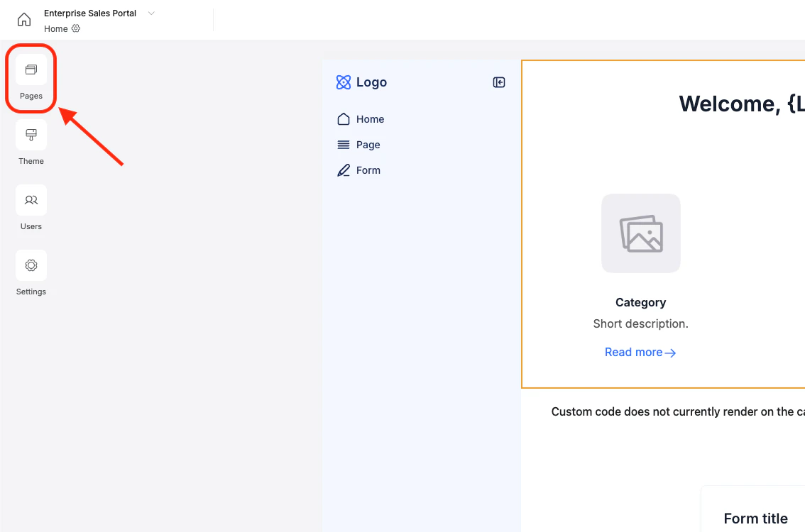Open the Theme paint roller icon
Viewport: 805px width, 532px height.
pyautogui.click(x=31, y=135)
